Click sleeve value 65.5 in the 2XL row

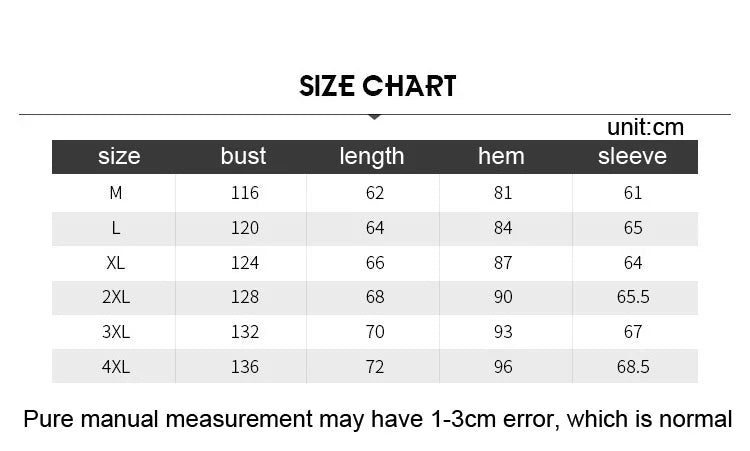point(633,297)
